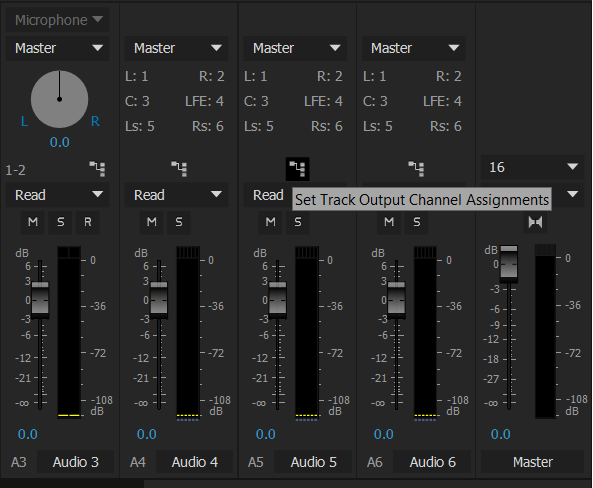Viewport: 593px width, 488px height.
Task: Open Audio 3 Master output dropdown
Action: pos(57,48)
